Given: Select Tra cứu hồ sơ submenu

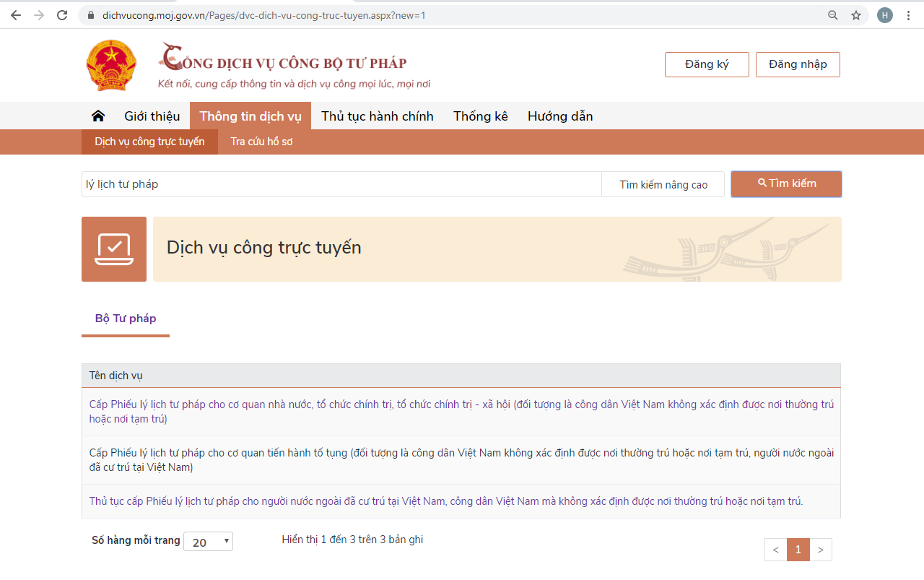Looking at the screenshot, I should [x=261, y=142].
